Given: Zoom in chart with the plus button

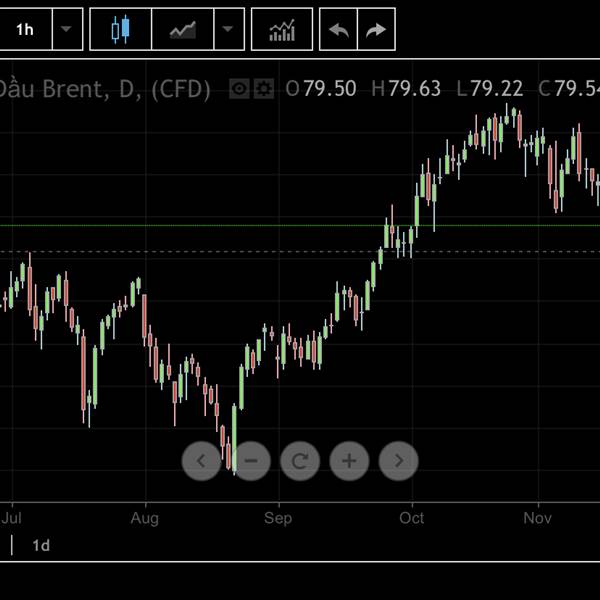Looking at the screenshot, I should tap(349, 461).
